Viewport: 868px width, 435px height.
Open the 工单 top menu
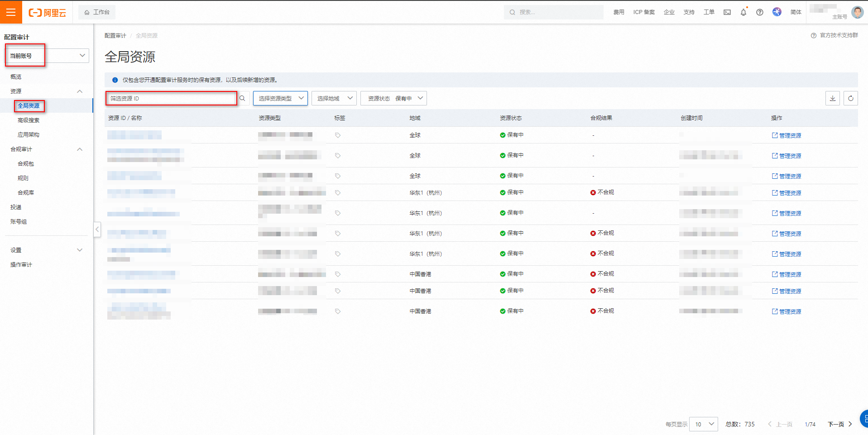point(709,12)
